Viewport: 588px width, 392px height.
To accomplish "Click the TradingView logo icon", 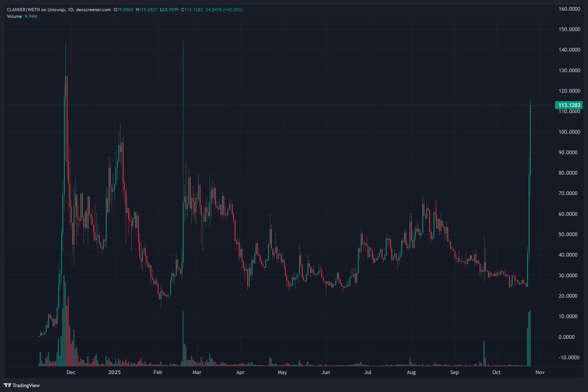I will pyautogui.click(x=9, y=385).
